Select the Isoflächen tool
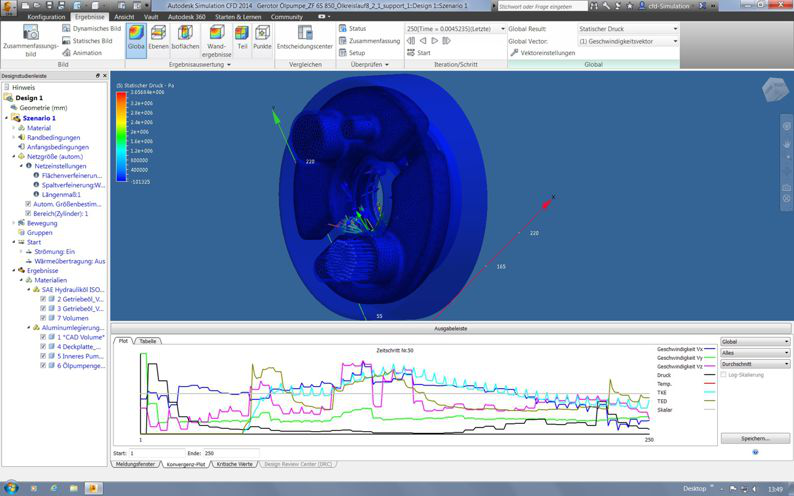 [x=185, y=38]
